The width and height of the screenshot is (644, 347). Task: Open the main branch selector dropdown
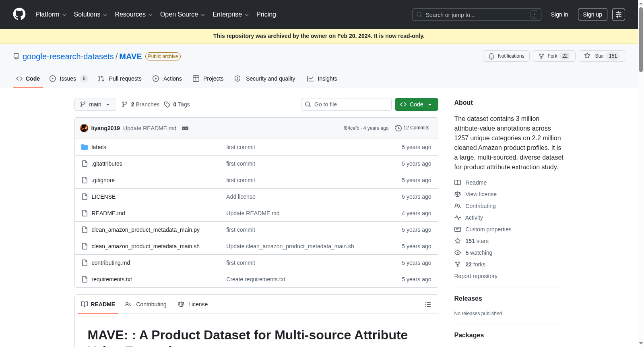click(95, 104)
